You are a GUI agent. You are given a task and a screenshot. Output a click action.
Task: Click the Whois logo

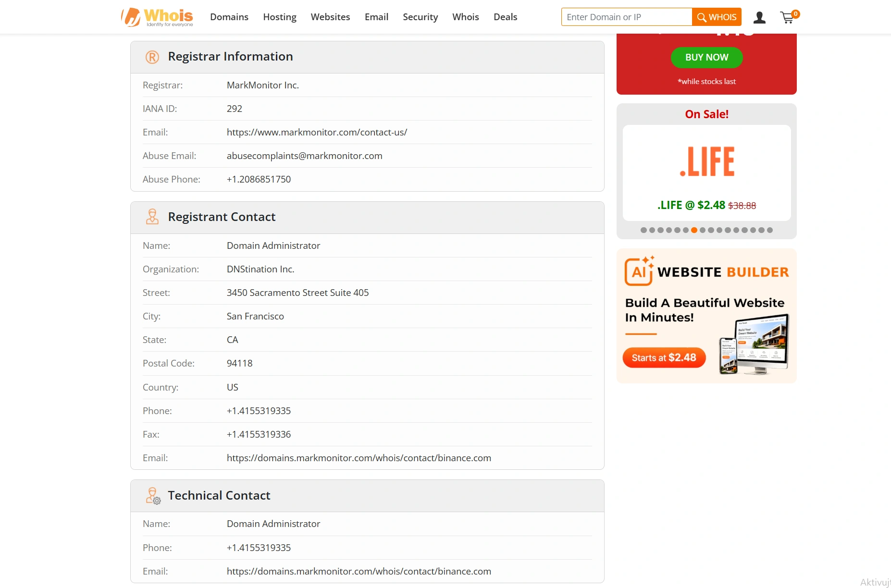[157, 17]
